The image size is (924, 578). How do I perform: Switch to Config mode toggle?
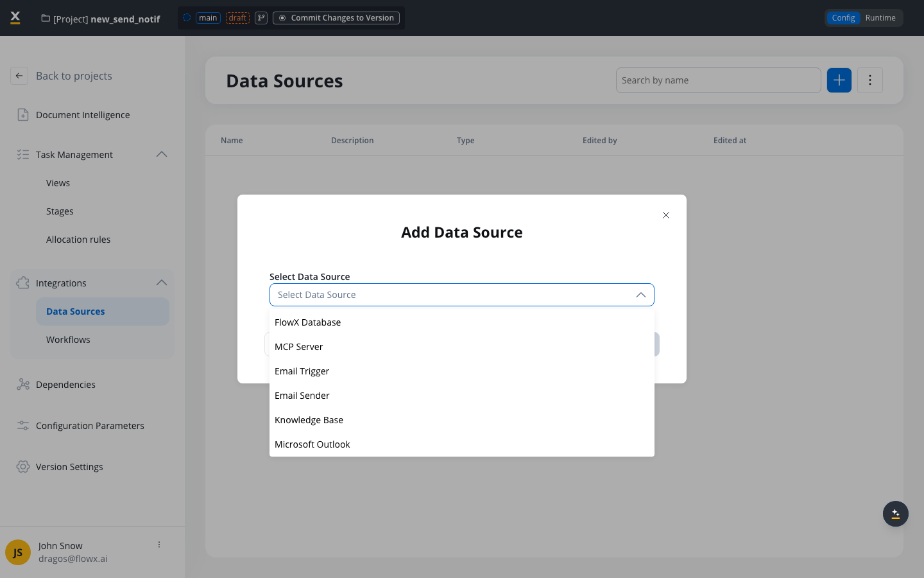[843, 18]
